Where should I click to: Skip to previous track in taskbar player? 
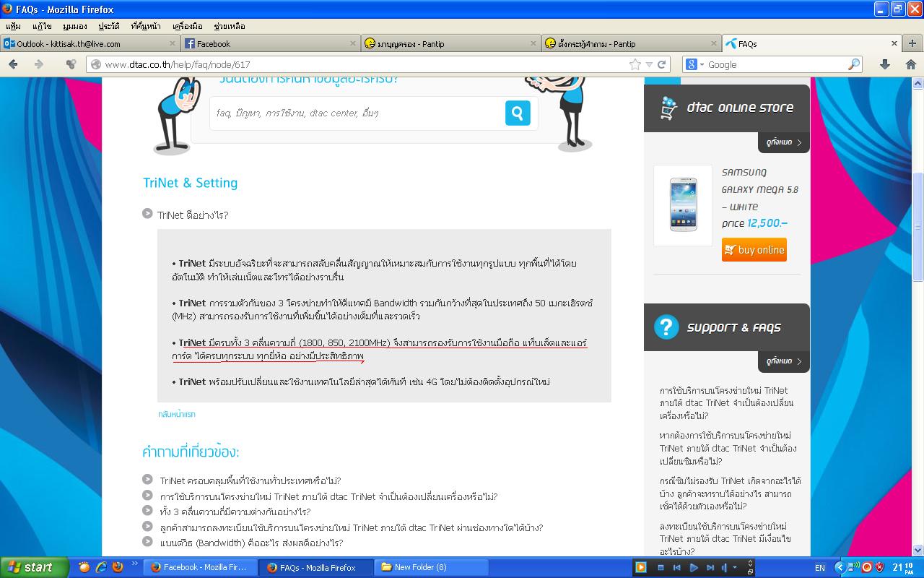[x=676, y=568]
